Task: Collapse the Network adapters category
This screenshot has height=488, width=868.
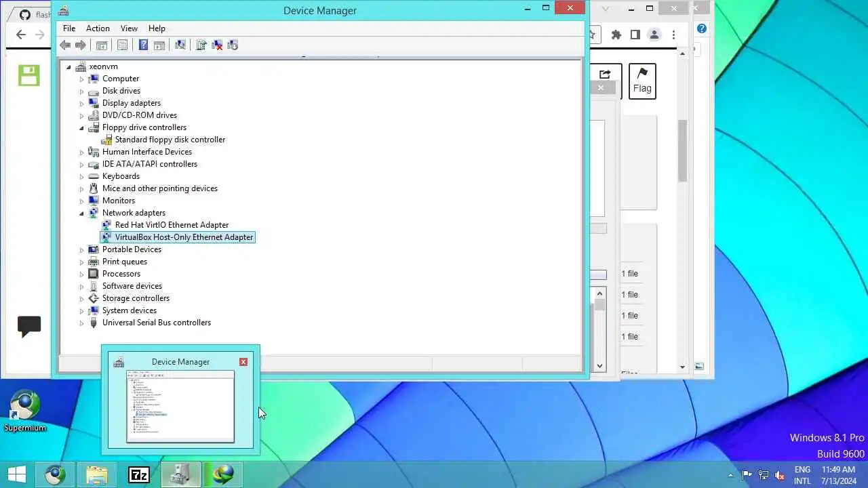Action: (82, 213)
